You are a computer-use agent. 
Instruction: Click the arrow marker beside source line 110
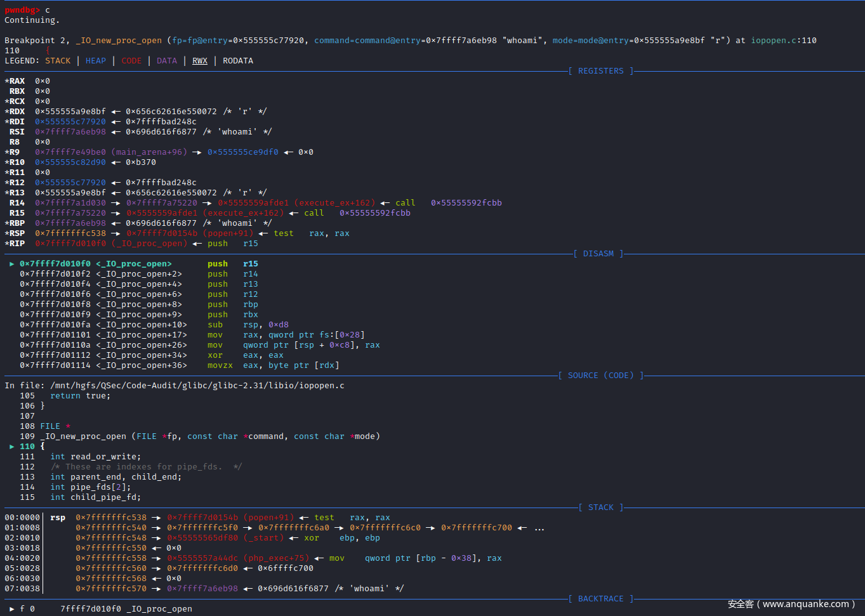[x=12, y=447]
